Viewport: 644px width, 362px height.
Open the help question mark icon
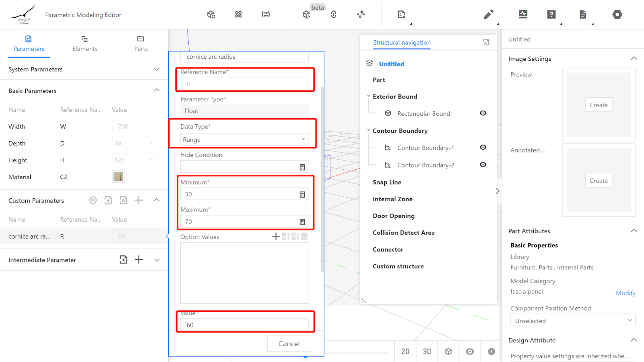pos(551,14)
